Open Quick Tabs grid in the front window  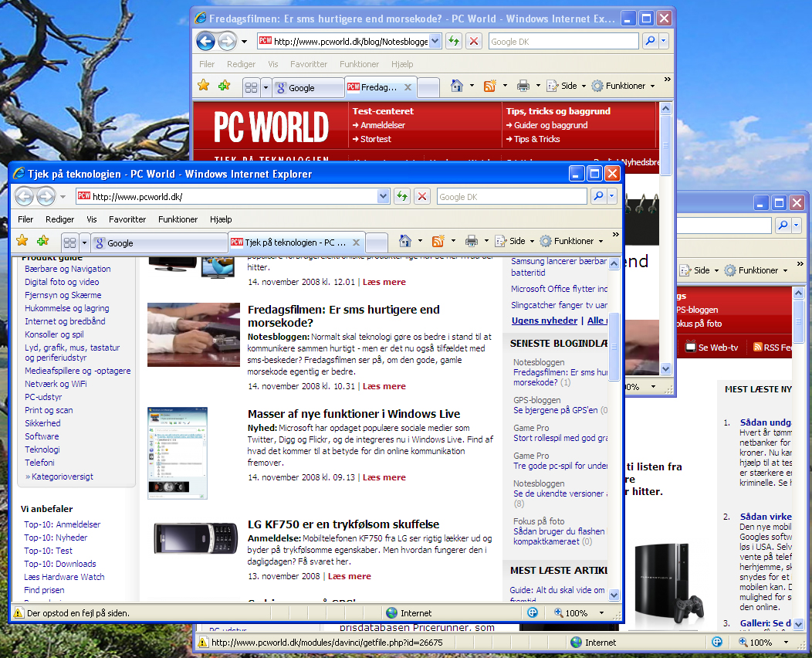[69, 243]
